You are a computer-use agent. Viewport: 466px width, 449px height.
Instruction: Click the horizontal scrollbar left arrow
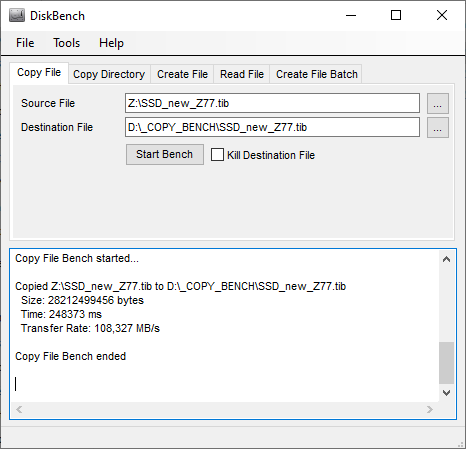19,409
